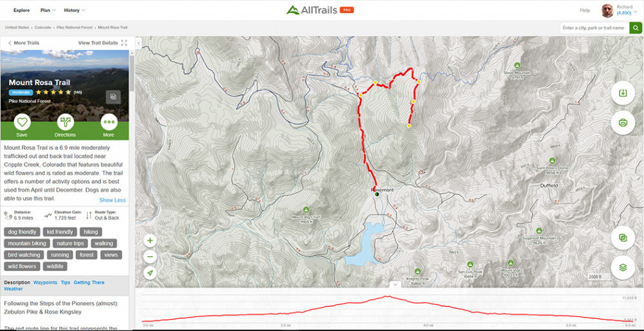Image resolution: width=644 pixels, height=331 pixels.
Task: Download the map with the download icon
Action: (x=623, y=93)
